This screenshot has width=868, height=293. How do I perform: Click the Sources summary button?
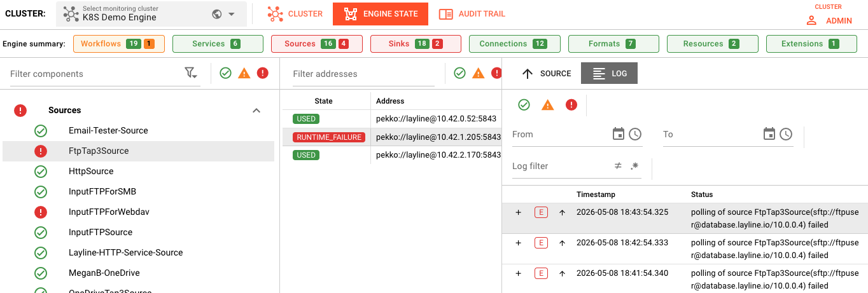[x=317, y=44]
